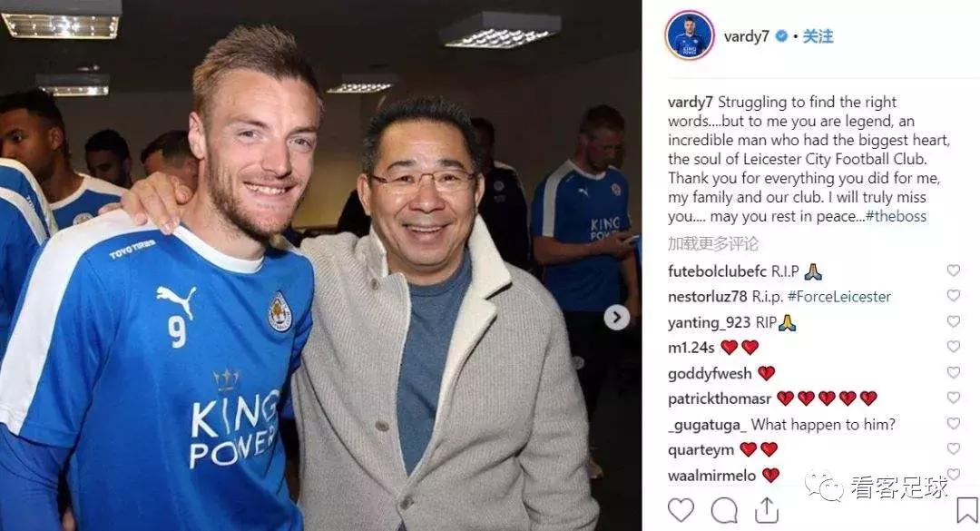Open the #theboss hashtag
Viewport: 980px width, 531px height.
click(897, 216)
